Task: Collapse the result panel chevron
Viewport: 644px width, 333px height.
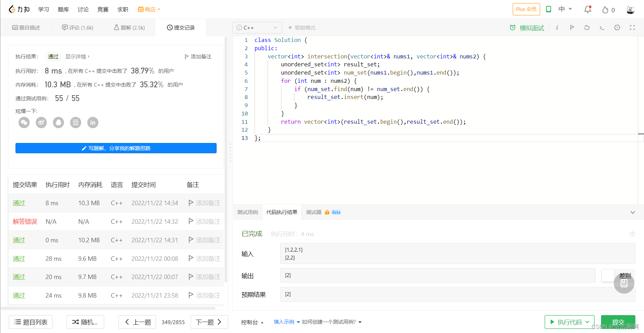Action: 633,212
